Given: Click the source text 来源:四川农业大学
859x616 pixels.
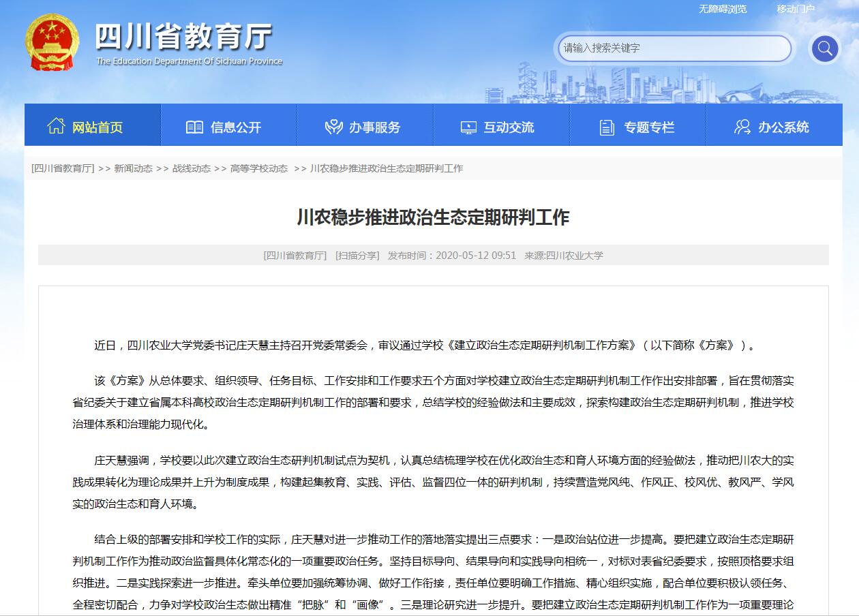Looking at the screenshot, I should pos(564,256).
